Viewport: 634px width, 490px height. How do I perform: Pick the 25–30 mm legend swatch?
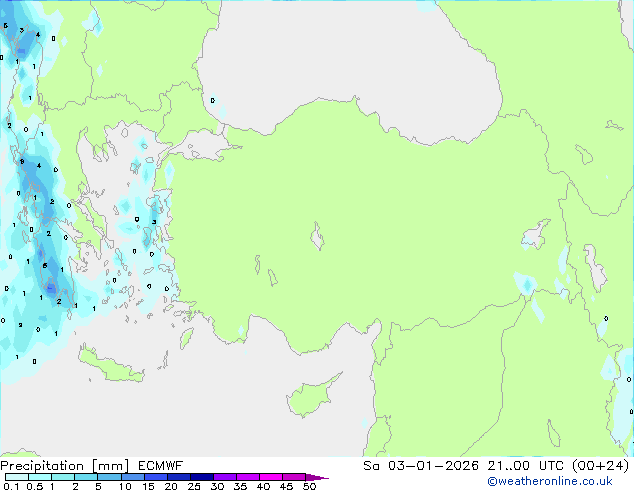[201, 477]
